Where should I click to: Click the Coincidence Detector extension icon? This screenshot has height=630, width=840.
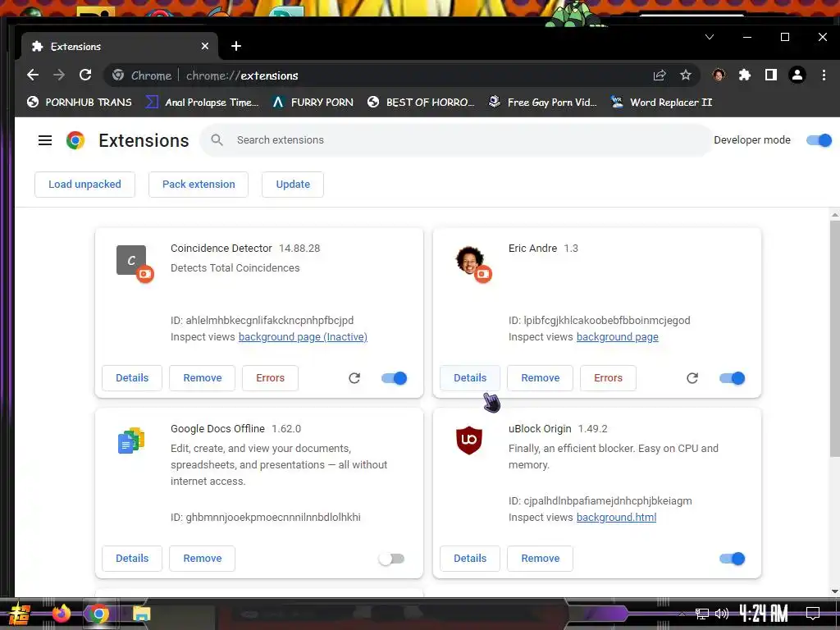pyautogui.click(x=131, y=260)
